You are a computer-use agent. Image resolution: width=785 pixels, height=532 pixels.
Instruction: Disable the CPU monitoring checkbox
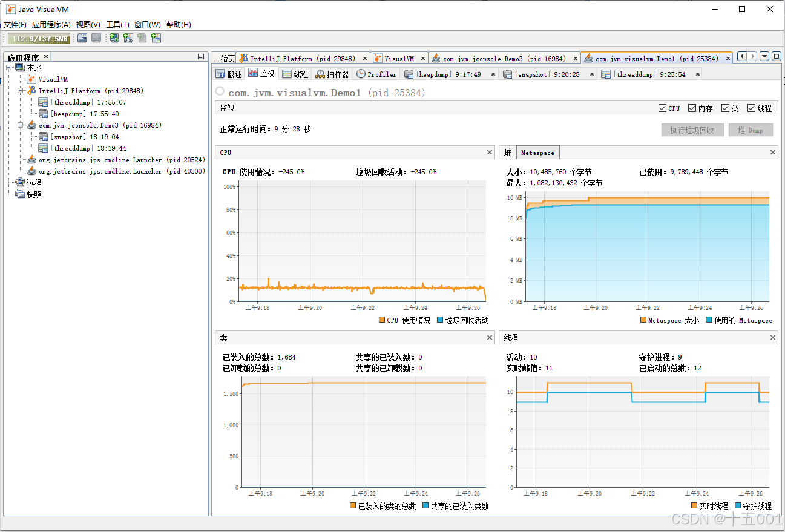(662, 108)
